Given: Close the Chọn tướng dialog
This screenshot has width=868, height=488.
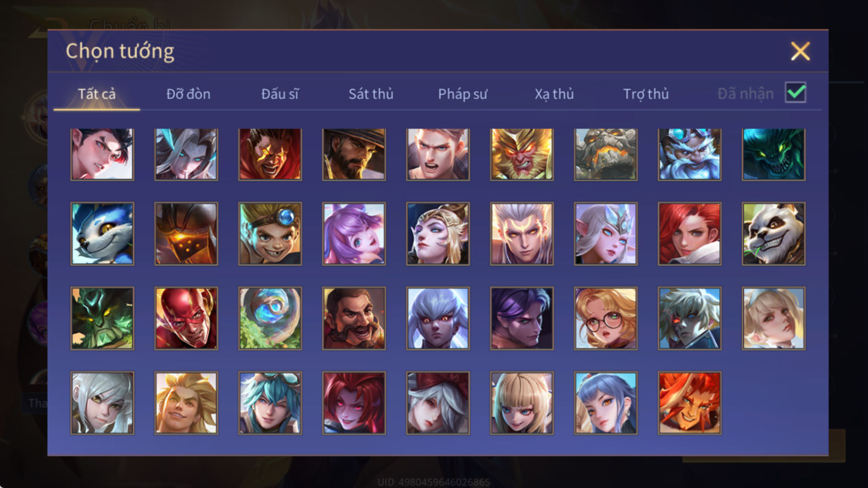Looking at the screenshot, I should tap(800, 51).
